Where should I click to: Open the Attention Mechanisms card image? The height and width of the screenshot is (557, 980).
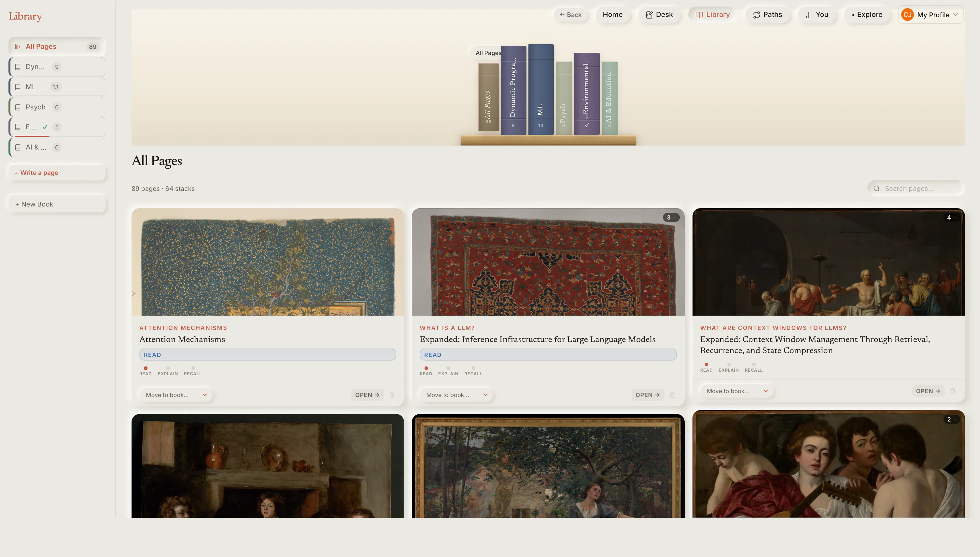(268, 262)
